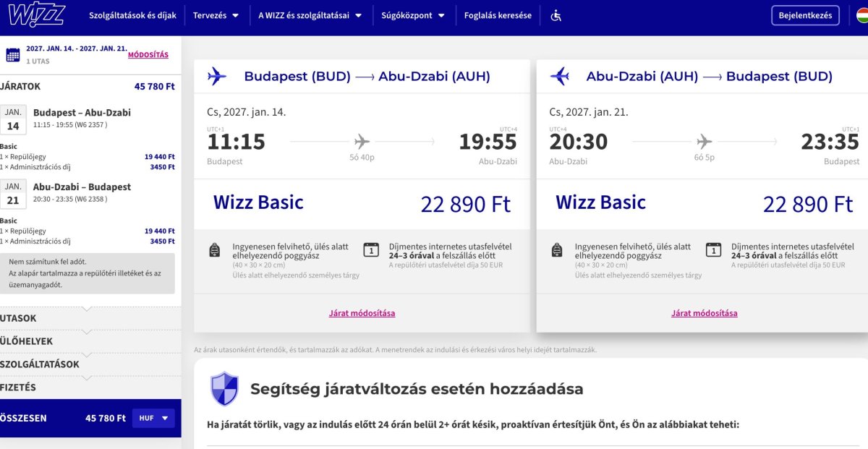Select the Wizz Basic fare on the return card

(600, 202)
